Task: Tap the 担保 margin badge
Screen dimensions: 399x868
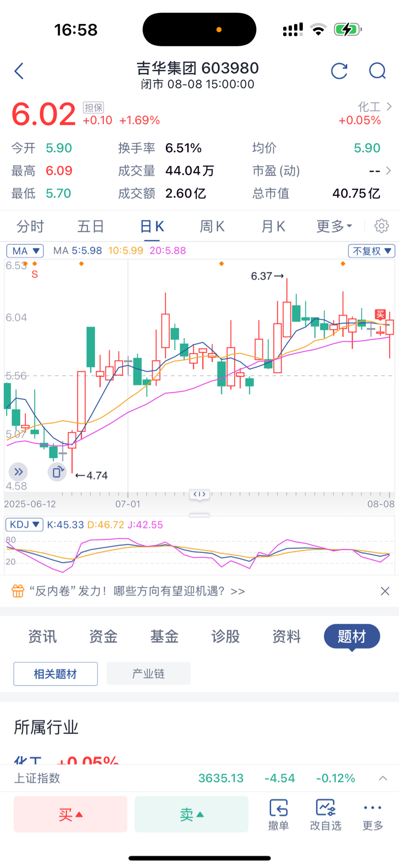Action: click(94, 108)
